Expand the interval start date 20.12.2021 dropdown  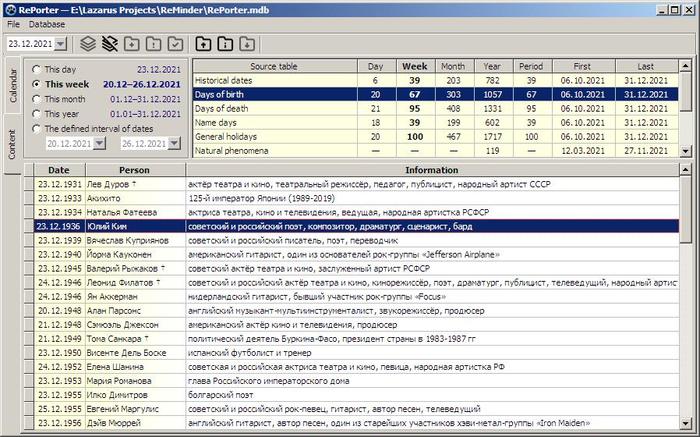click(x=98, y=144)
